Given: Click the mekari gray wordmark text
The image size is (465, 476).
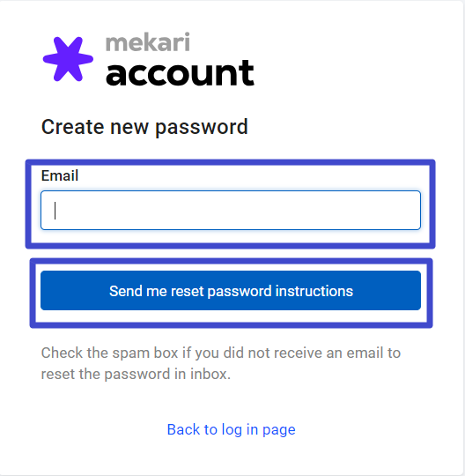Looking at the screenshot, I should (x=148, y=42).
